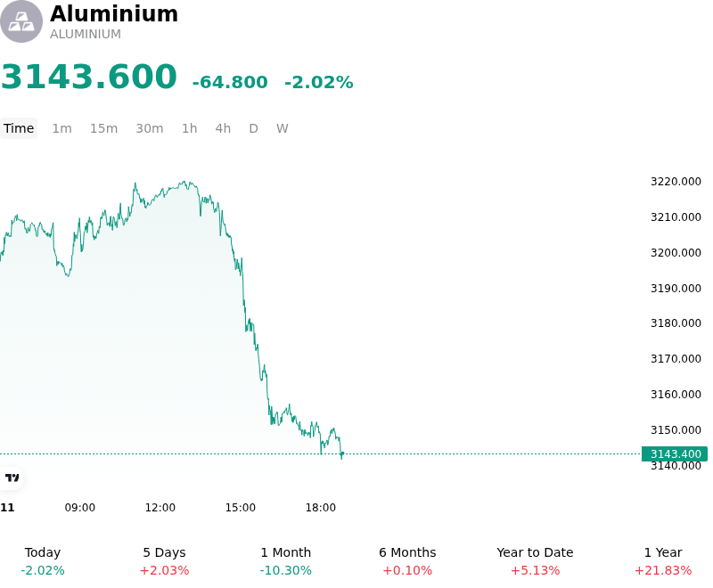Click the 3143.400 current price label
This screenshot has height=588, width=713.
click(675, 454)
